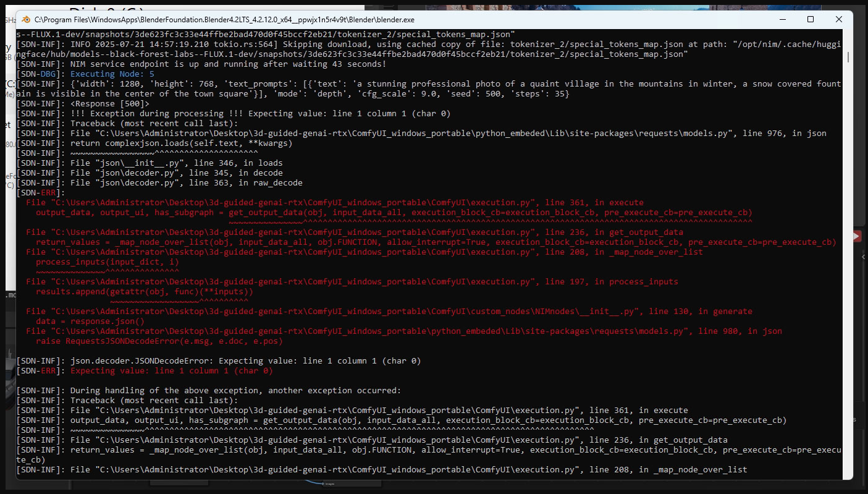The width and height of the screenshot is (868, 494).
Task: Click white 'line 236, in get_output_data' line
Action: click(372, 440)
